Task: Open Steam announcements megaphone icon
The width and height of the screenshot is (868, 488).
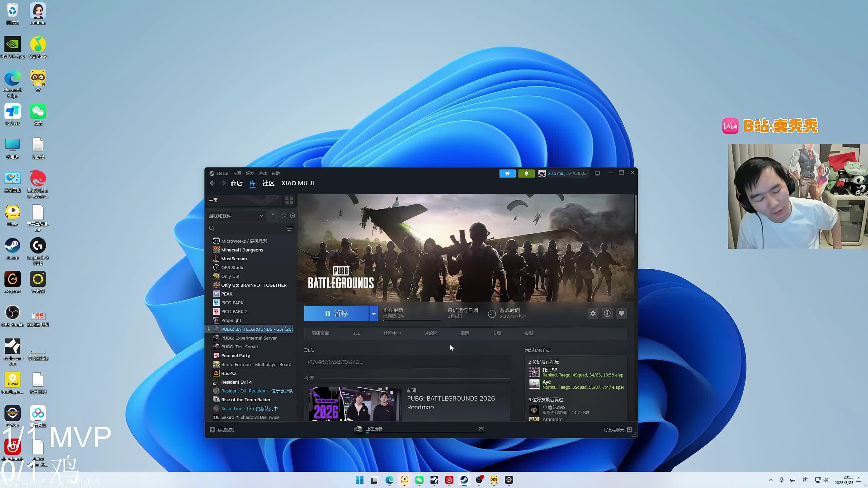Action: [x=507, y=173]
